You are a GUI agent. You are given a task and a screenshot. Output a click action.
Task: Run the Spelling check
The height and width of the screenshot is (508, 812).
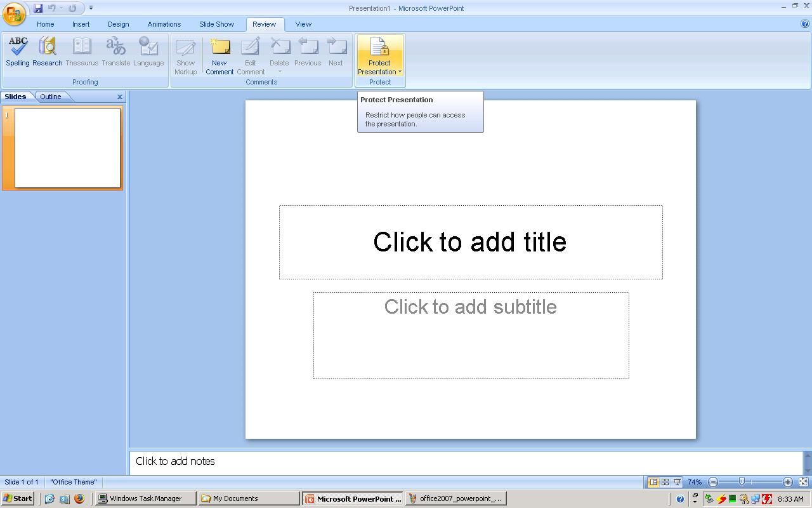click(x=18, y=51)
